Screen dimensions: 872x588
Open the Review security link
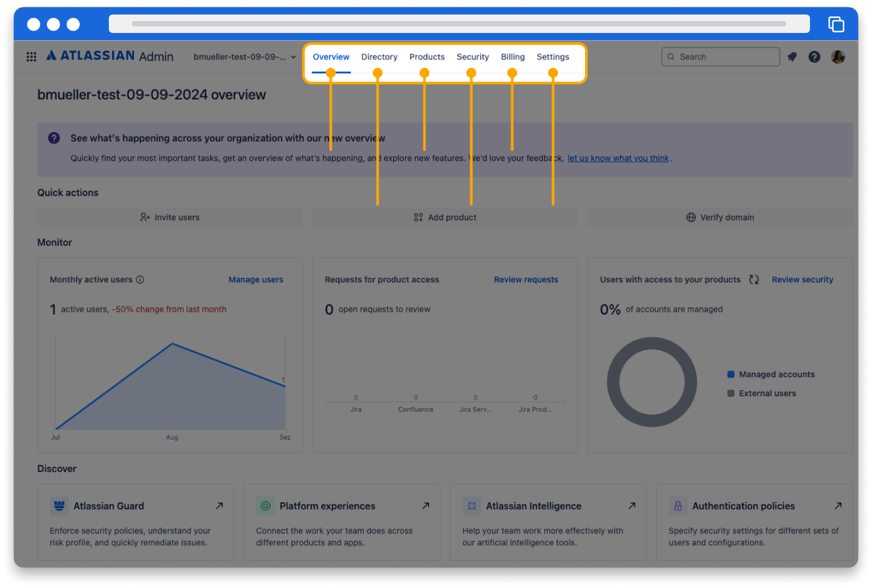(x=803, y=279)
